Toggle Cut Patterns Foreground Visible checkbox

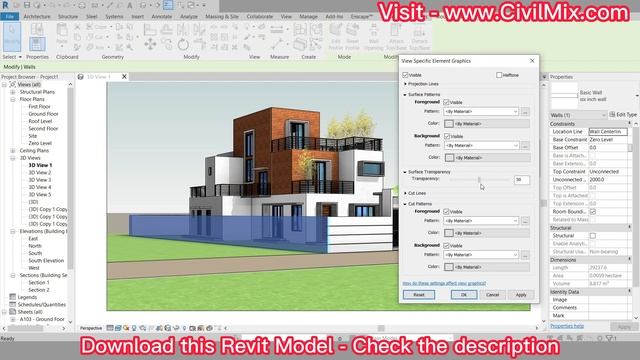447,211
